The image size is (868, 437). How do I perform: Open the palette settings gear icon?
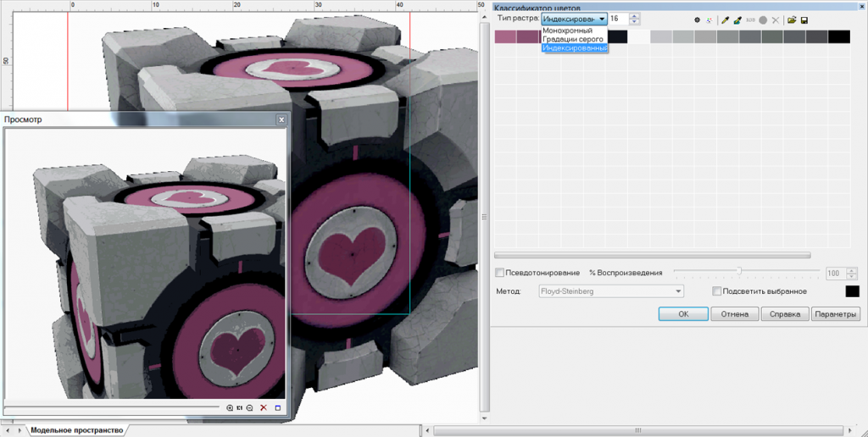coord(698,20)
